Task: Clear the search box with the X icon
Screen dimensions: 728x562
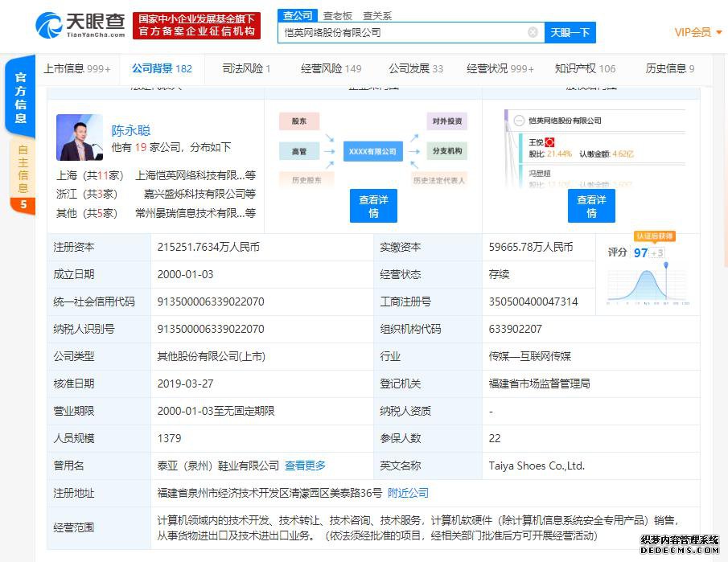Action: tap(533, 32)
